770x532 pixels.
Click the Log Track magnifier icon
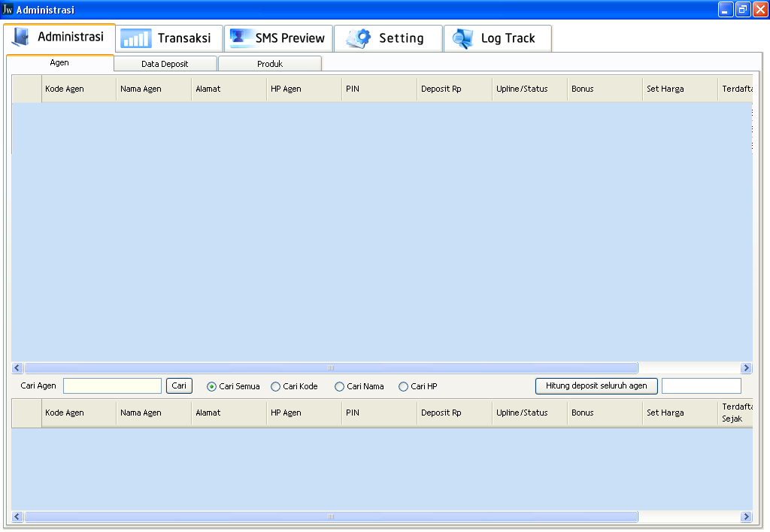point(462,39)
